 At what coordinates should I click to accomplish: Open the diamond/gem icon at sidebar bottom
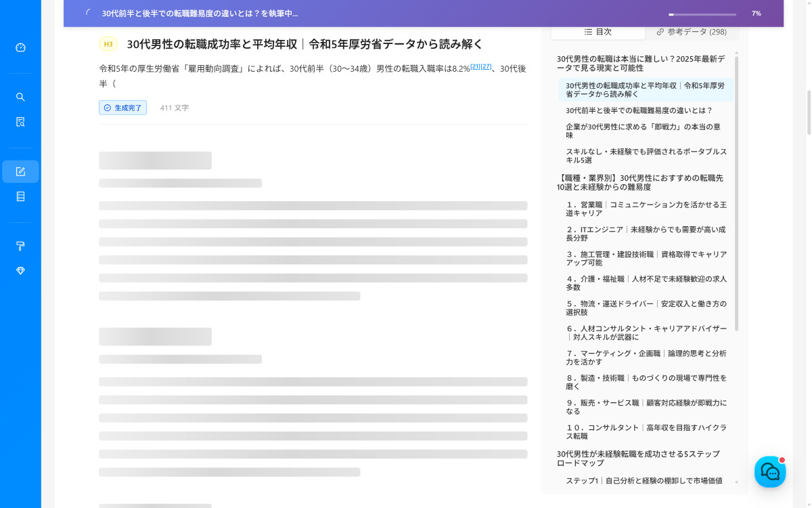click(x=20, y=270)
